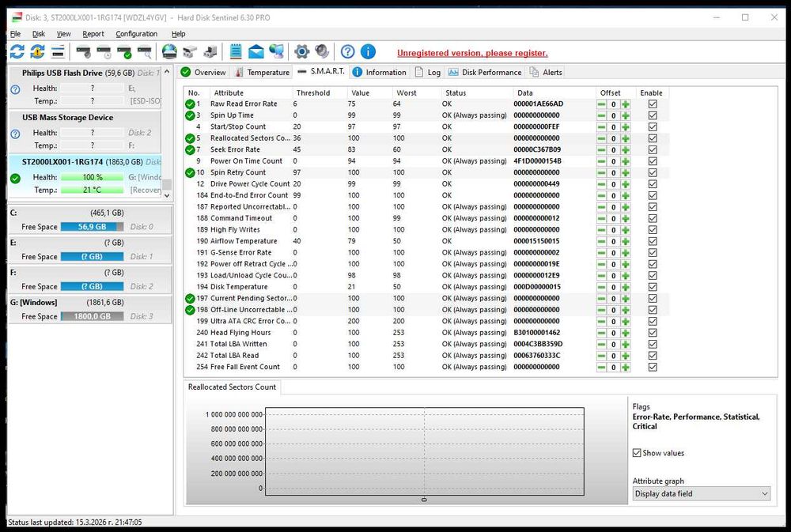This screenshot has height=532, width=791.
Task: Click the globe and monitor network icon
Action: pyautogui.click(x=276, y=51)
